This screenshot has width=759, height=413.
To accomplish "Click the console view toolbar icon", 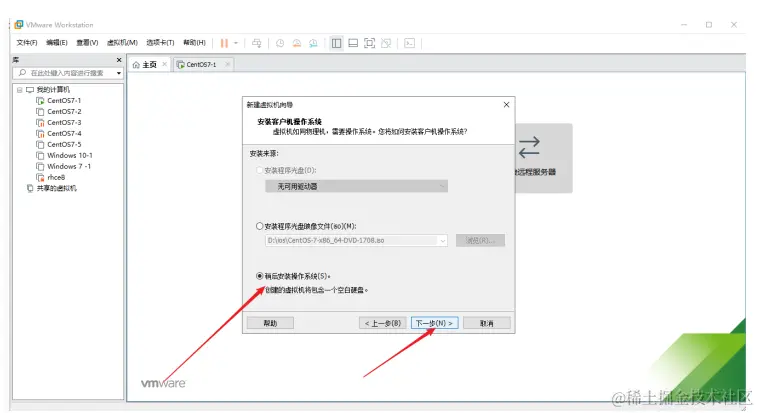I will tap(410, 43).
